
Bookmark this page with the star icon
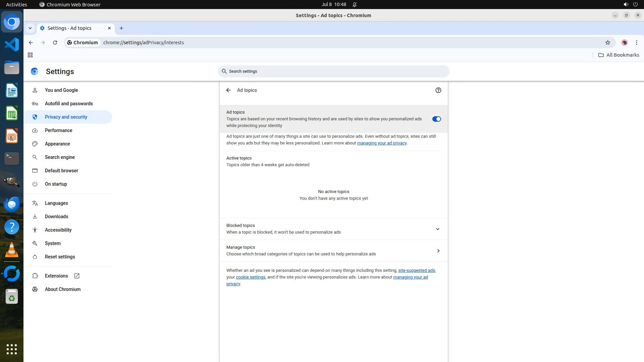tap(607, 43)
